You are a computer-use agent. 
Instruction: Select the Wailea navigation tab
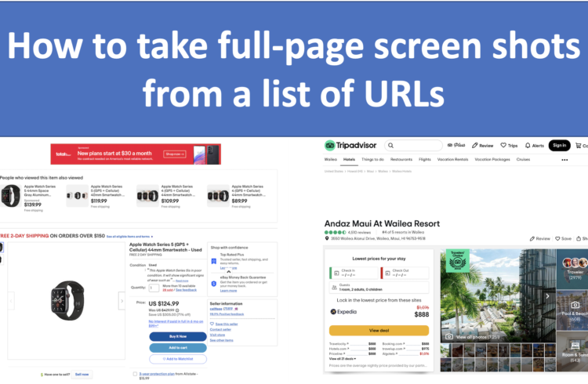point(330,159)
